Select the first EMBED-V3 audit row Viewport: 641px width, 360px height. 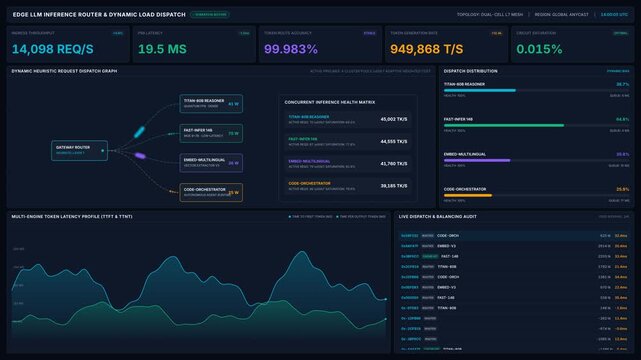[x=514, y=246]
